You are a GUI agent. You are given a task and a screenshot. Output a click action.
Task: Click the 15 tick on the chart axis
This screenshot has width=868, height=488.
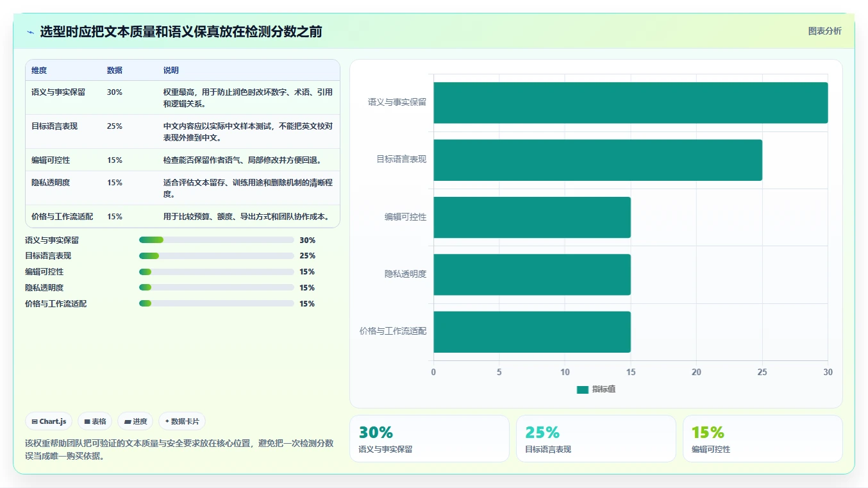(x=631, y=372)
